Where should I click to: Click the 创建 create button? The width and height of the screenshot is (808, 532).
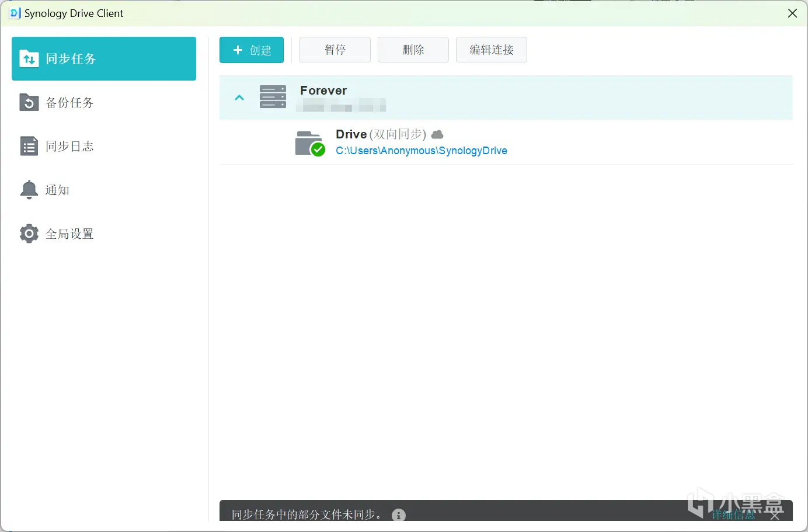(x=252, y=50)
